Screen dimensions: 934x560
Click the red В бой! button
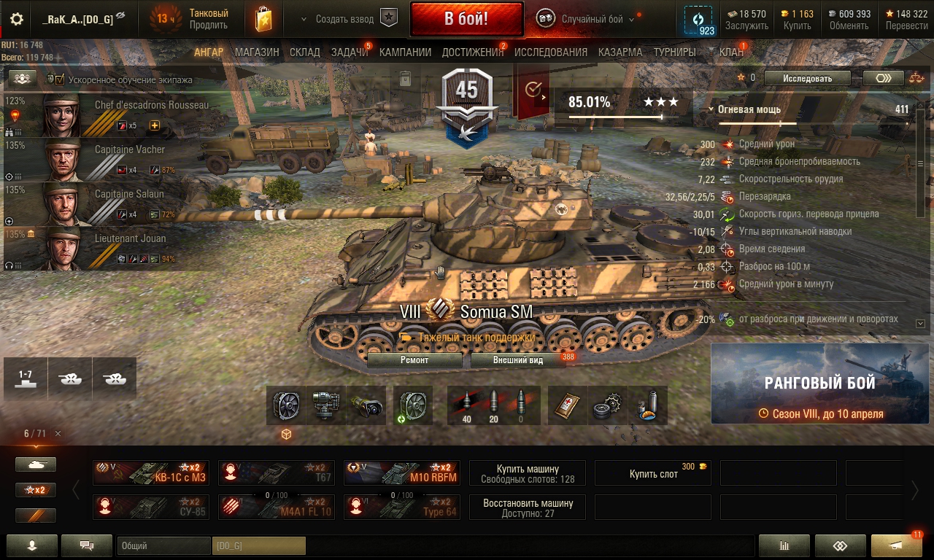467,19
